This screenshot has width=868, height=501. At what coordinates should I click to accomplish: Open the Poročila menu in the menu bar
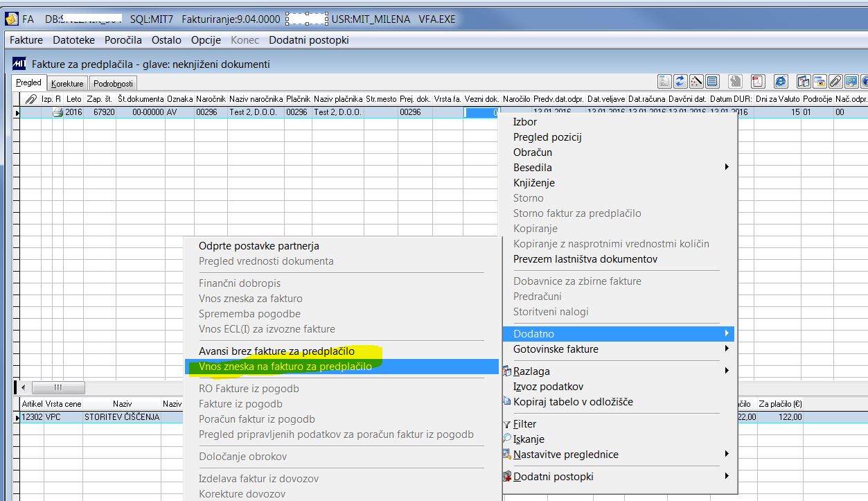point(123,40)
